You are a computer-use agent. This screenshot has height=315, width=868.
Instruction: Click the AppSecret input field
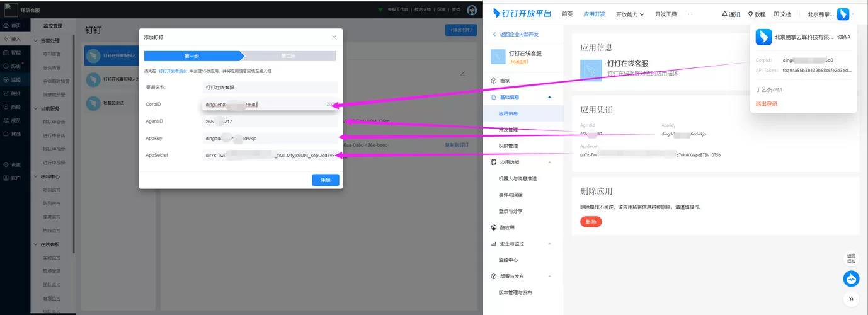pyautogui.click(x=270, y=155)
